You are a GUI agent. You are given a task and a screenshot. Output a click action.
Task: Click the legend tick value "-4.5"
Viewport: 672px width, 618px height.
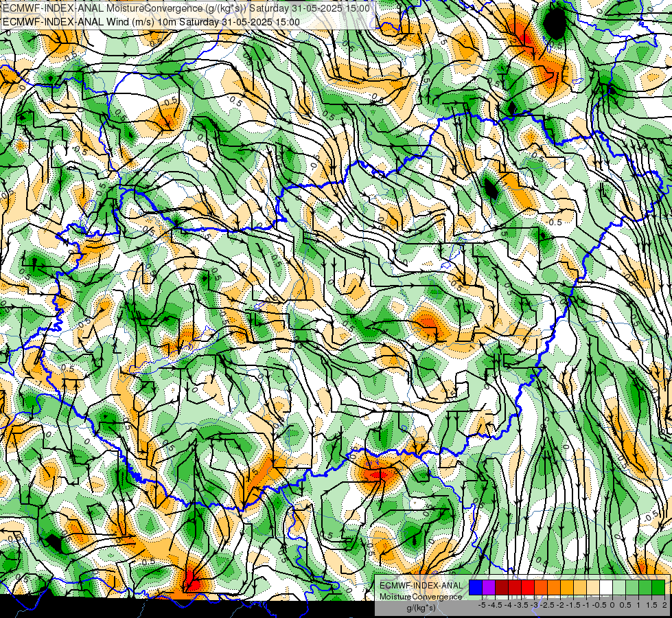pyautogui.click(x=496, y=605)
